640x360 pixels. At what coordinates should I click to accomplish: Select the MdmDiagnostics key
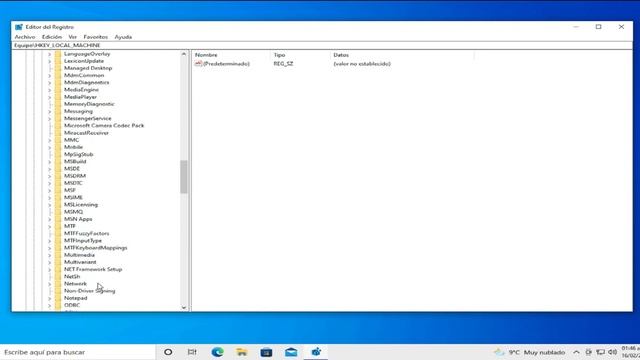point(87,82)
